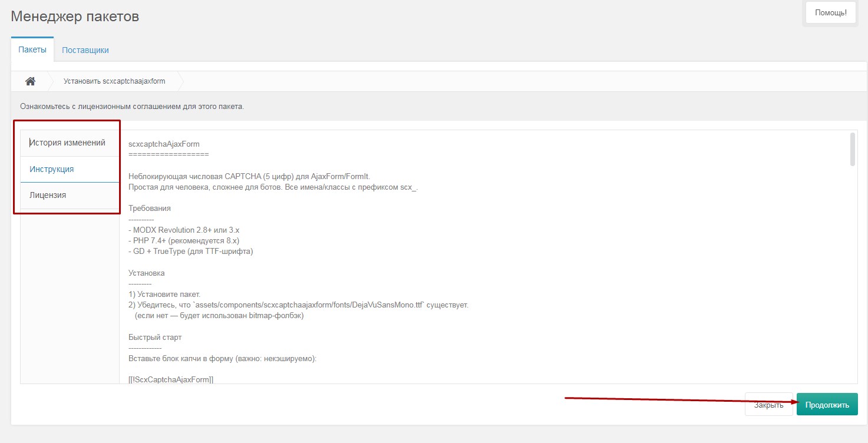Click the license agreement notice text

tap(132, 107)
